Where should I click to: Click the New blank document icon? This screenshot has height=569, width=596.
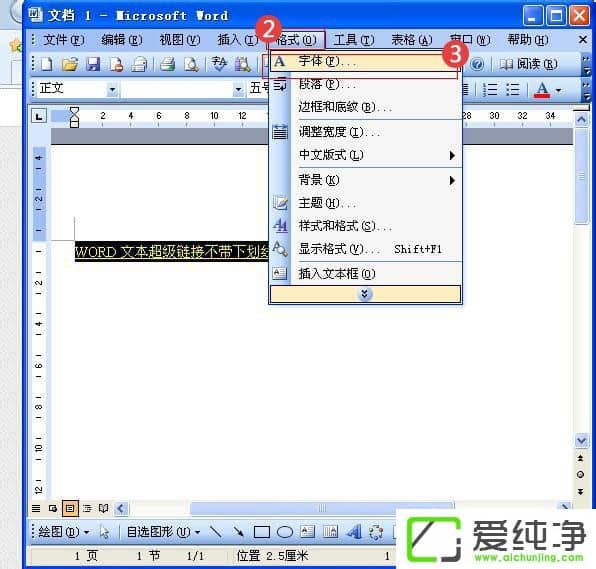click(x=46, y=64)
